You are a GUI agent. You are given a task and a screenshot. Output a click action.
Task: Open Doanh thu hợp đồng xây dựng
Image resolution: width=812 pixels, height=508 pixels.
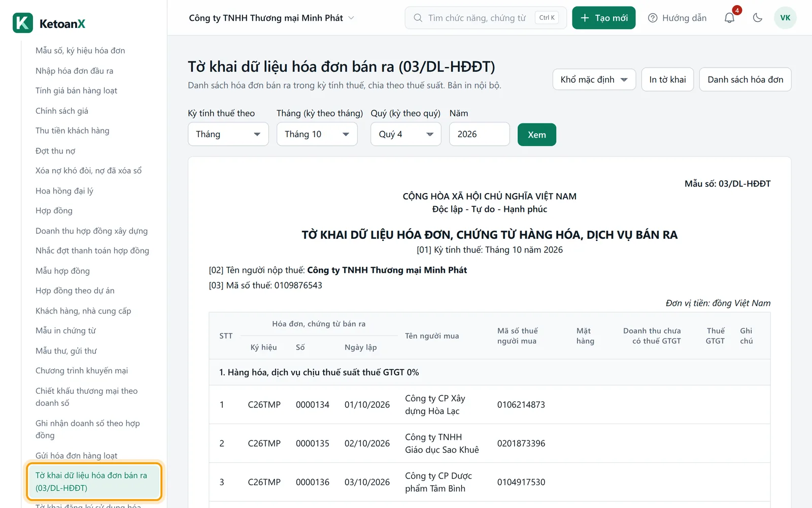click(92, 231)
